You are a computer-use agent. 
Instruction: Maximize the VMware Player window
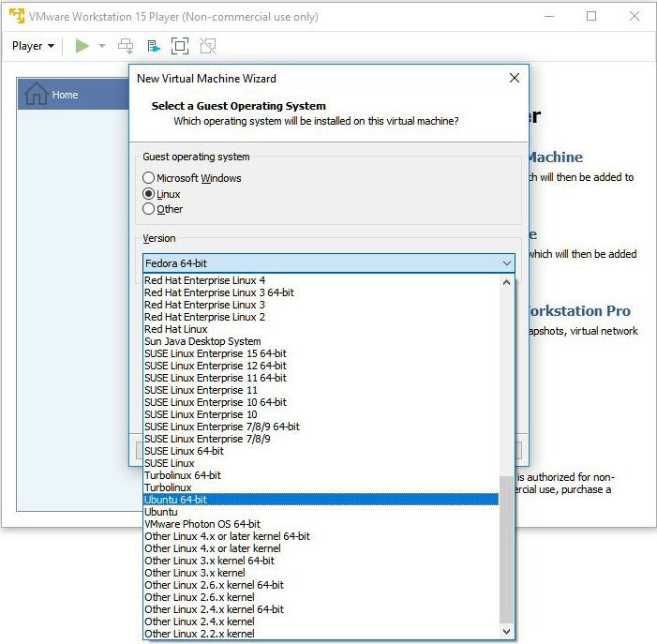click(x=591, y=16)
